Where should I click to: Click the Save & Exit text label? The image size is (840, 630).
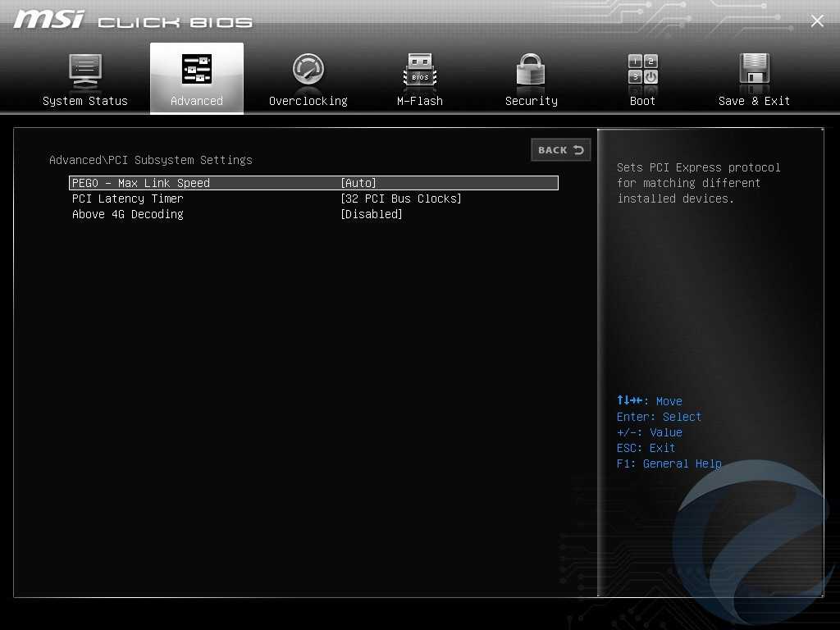[754, 101]
